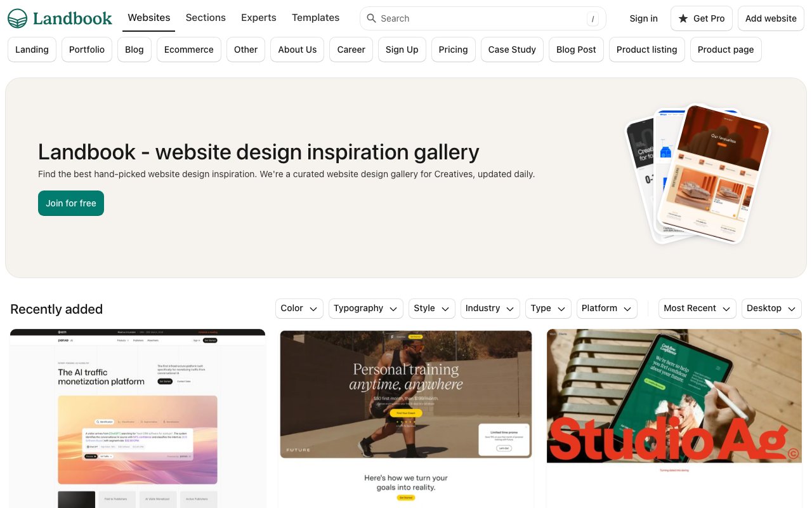The height and width of the screenshot is (508, 812).
Task: Open the AI traffic monetization platform thumbnail
Action: tap(138, 418)
